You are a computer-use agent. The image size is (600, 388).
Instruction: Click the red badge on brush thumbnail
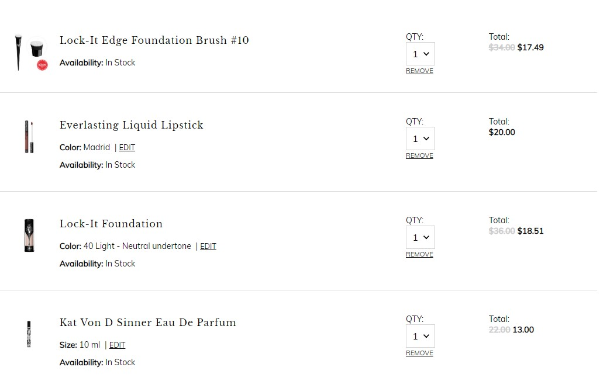tap(42, 65)
